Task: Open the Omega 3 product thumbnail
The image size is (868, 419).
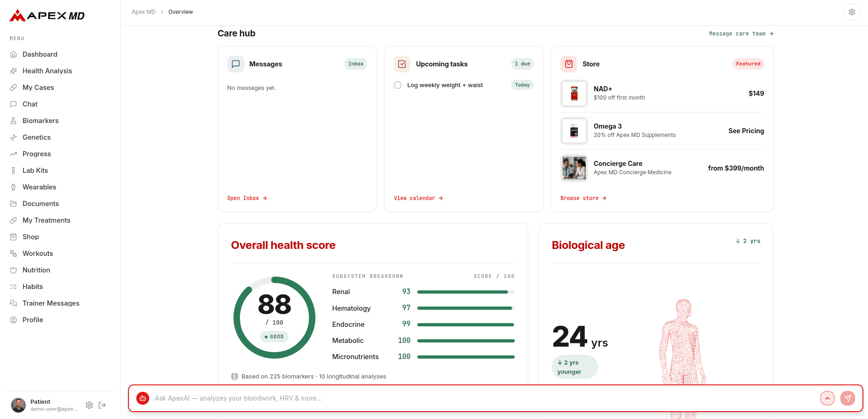Action: 574,131
